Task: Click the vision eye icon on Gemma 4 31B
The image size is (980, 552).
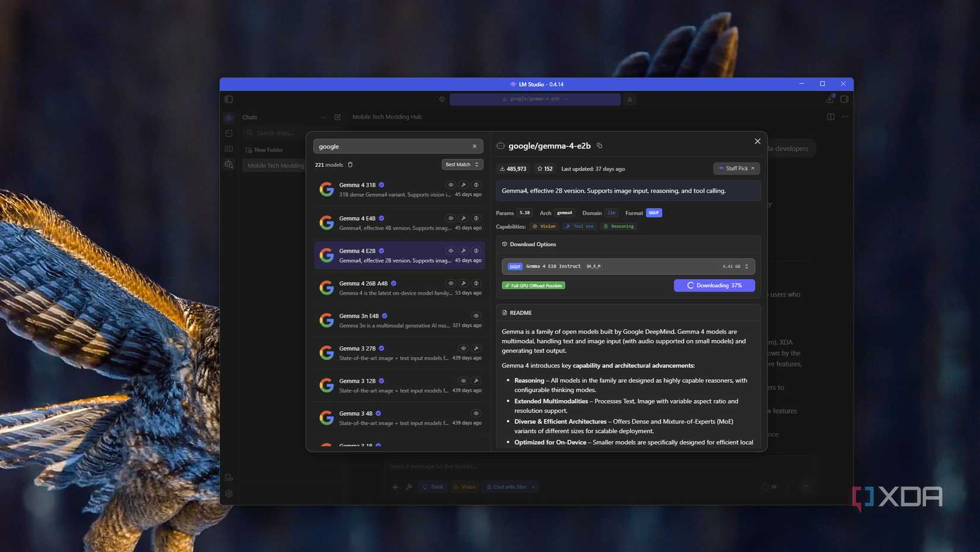Action: pyautogui.click(x=451, y=185)
